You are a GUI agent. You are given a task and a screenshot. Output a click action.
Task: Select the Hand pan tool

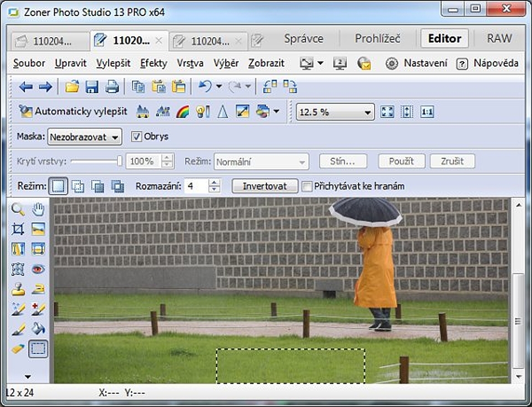coord(38,209)
